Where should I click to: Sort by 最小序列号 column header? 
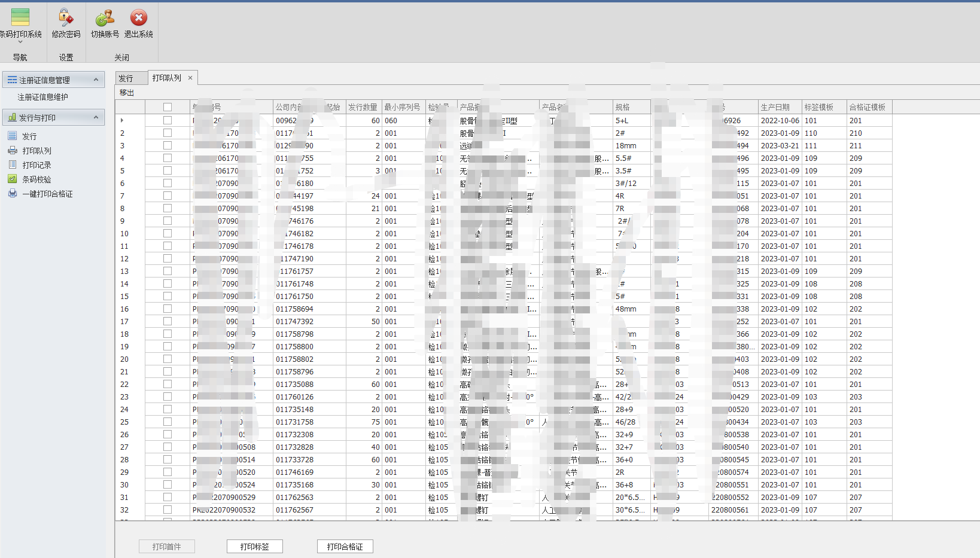[x=403, y=107]
